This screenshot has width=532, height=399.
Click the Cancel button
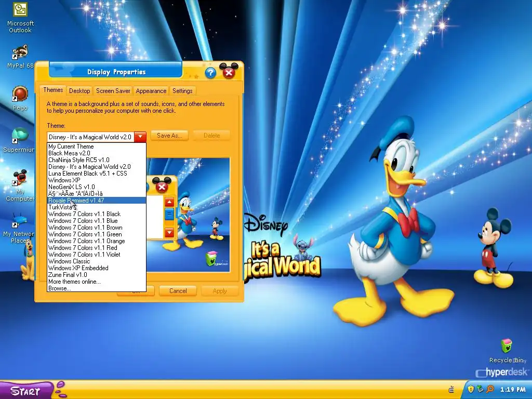coord(178,291)
